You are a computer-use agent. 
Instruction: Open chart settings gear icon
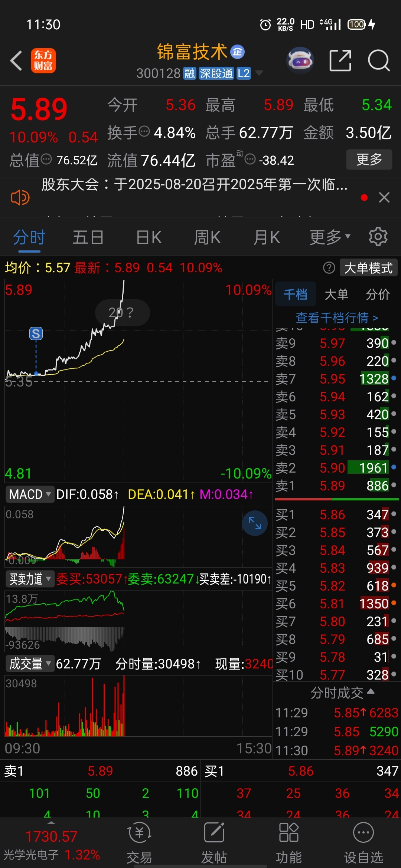pyautogui.click(x=378, y=237)
